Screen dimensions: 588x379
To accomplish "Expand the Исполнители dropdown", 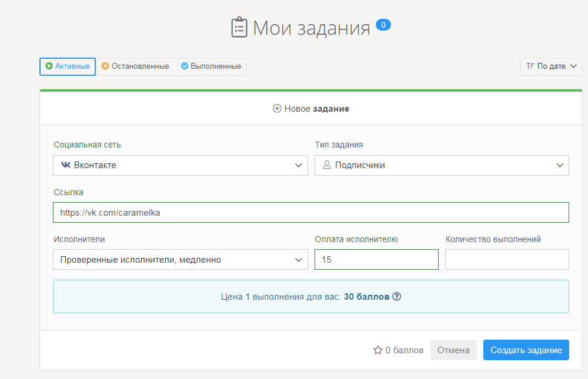I will tap(181, 259).
